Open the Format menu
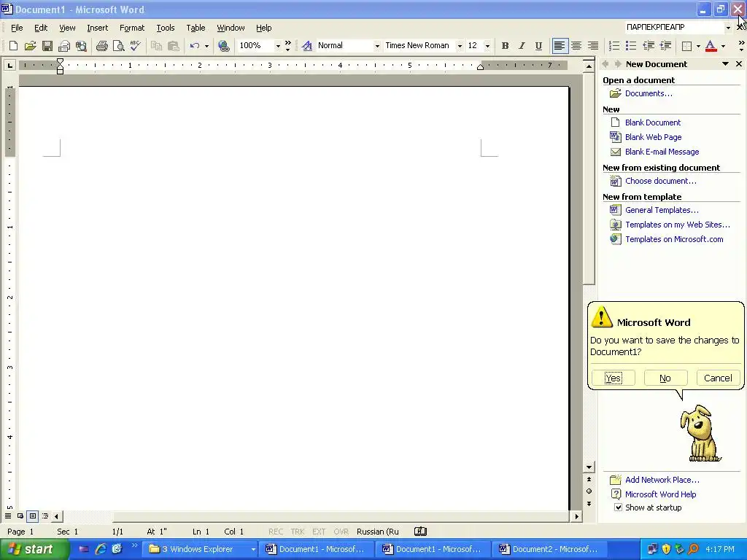The width and height of the screenshot is (747, 560). (x=132, y=28)
